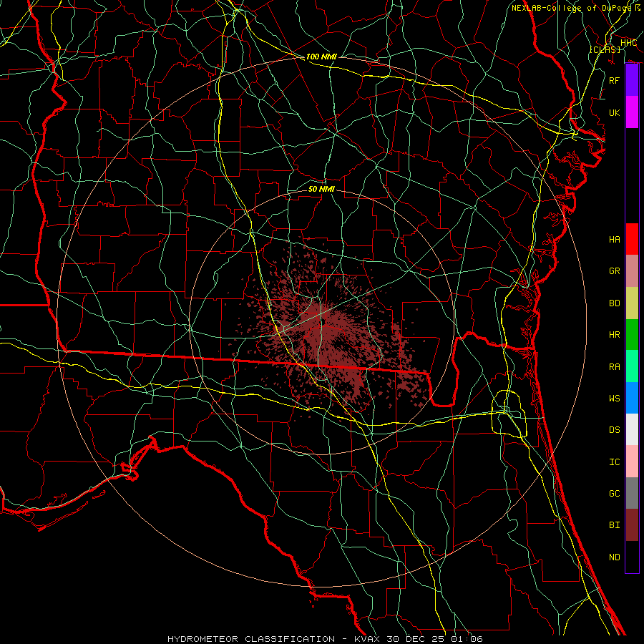
Task: Select the gray GC legend swatch
Action: pyautogui.click(x=632, y=493)
